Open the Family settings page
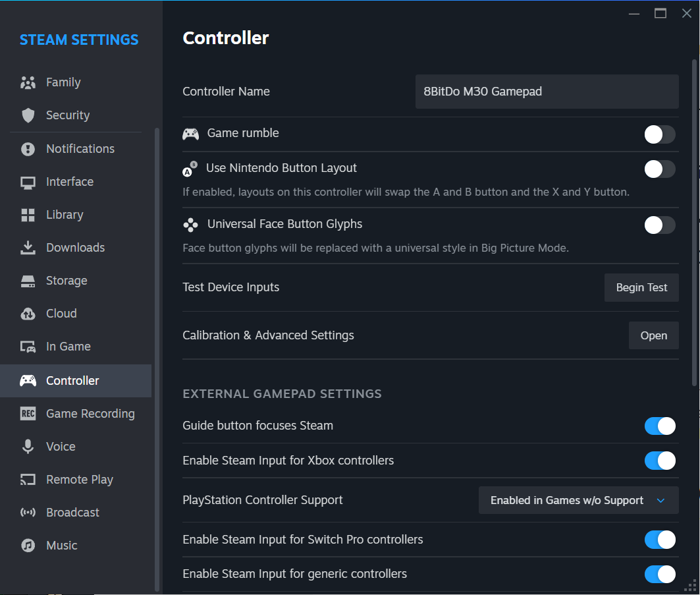This screenshot has width=700, height=595. coord(76,82)
